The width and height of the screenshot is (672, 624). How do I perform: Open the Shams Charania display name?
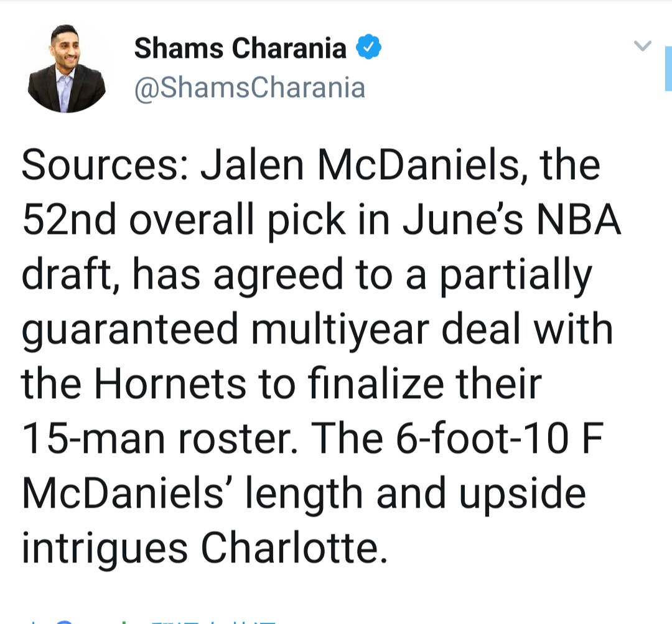click(240, 49)
